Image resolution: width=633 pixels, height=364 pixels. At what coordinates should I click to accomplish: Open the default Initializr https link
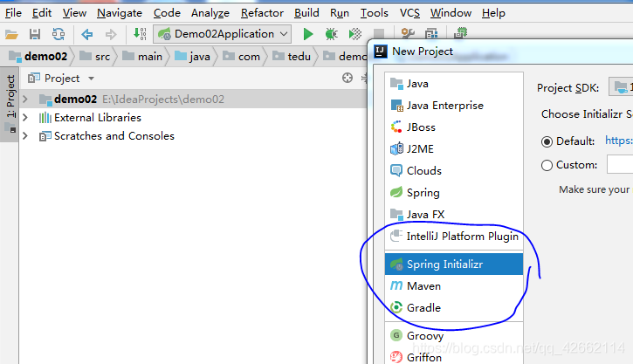pos(619,141)
